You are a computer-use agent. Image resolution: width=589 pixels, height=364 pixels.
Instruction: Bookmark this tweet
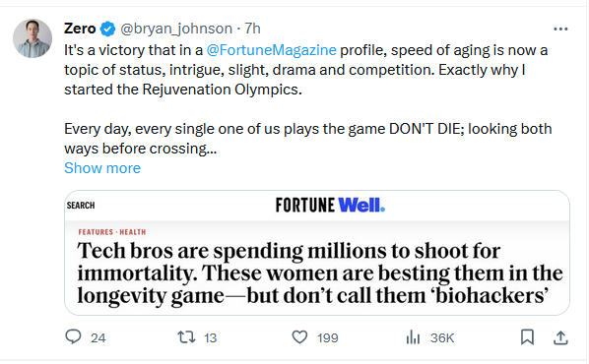[527, 337]
